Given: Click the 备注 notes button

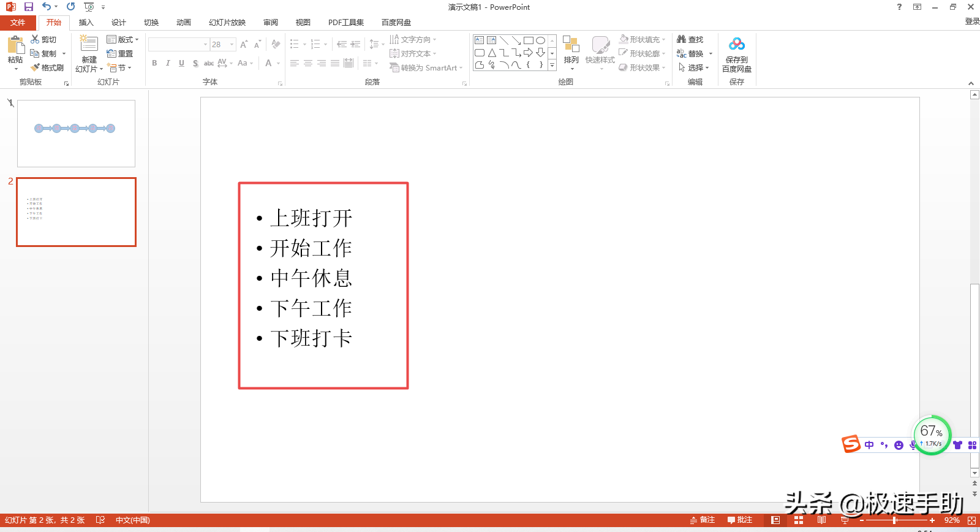Looking at the screenshot, I should (x=703, y=520).
